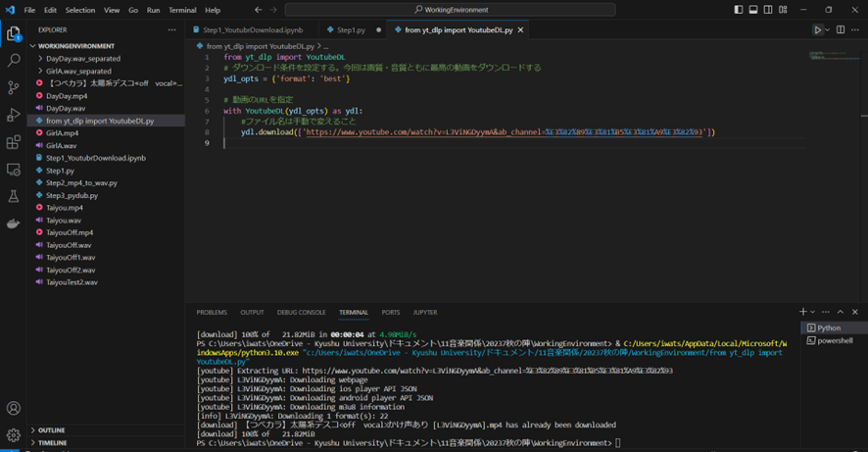The image size is (868, 452).
Task: Toggle the bottom panel visibility
Action: 752,10
